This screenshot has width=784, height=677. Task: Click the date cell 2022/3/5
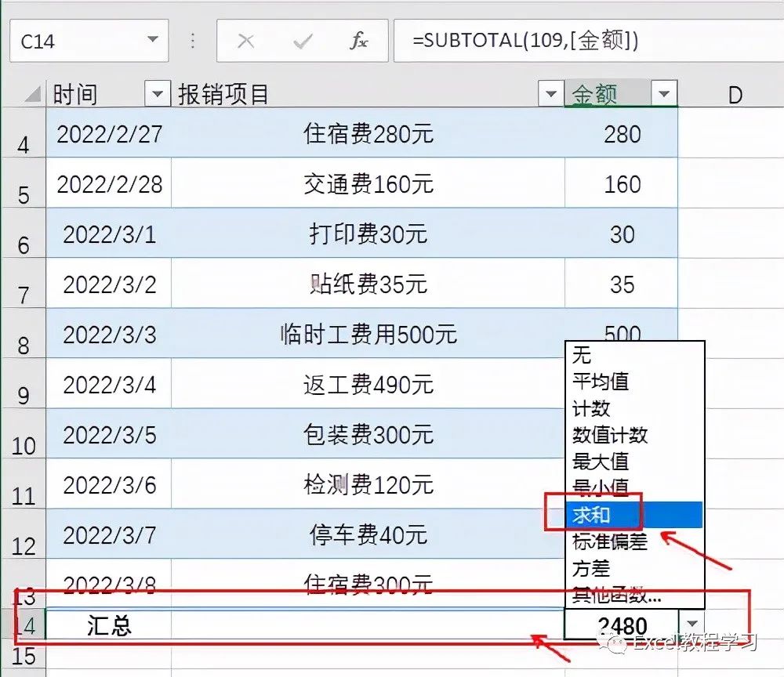(x=109, y=434)
